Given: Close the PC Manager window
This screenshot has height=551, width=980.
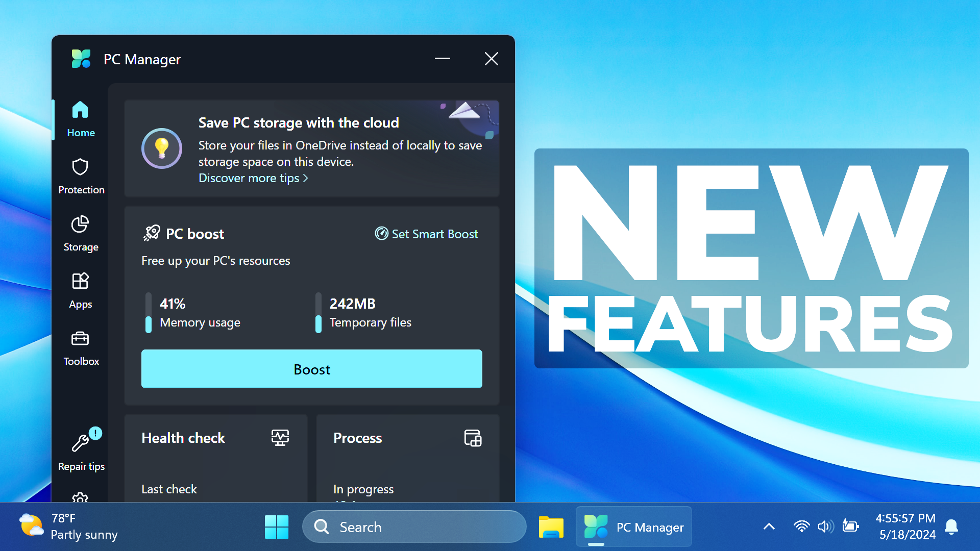Looking at the screenshot, I should (492, 59).
